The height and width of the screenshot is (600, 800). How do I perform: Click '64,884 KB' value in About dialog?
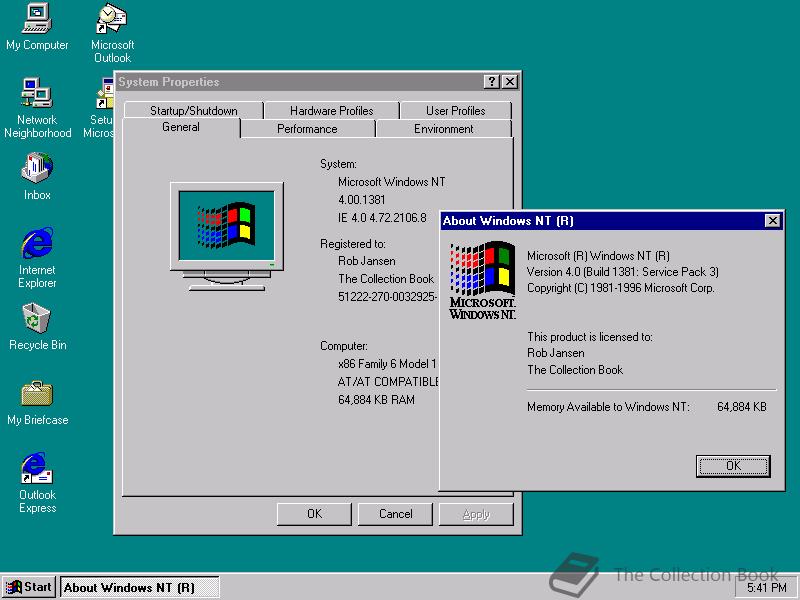tap(742, 407)
